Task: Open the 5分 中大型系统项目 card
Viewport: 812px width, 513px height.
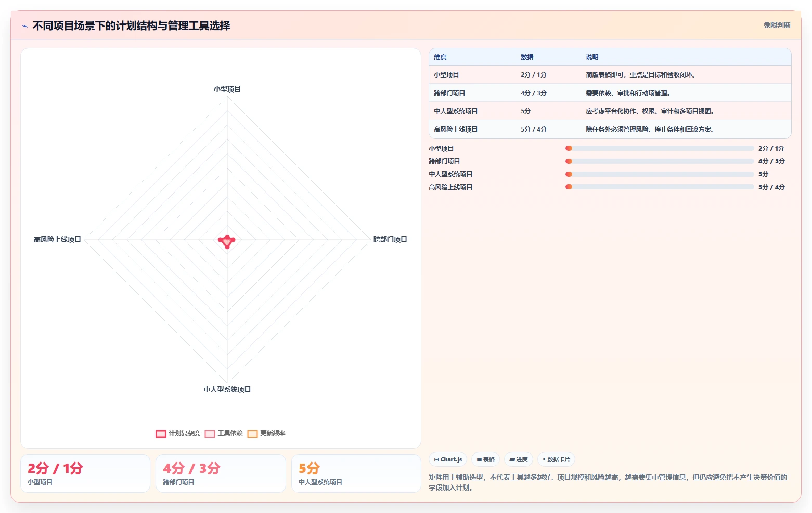Action: pyautogui.click(x=356, y=473)
